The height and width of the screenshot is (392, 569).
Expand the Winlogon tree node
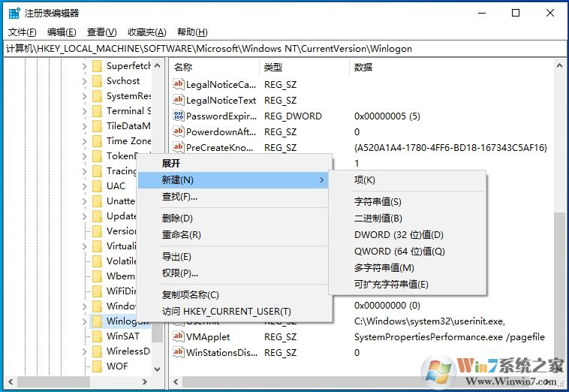(x=85, y=321)
